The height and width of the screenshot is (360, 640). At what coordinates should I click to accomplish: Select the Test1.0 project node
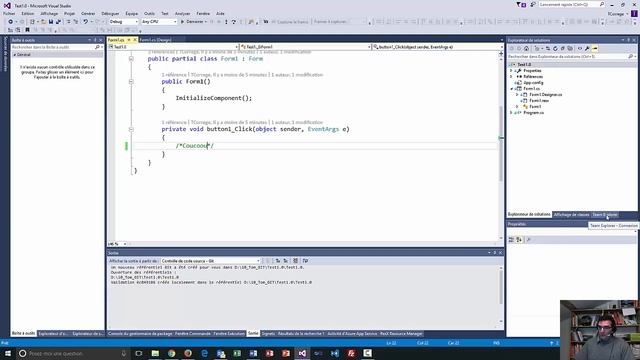click(524, 65)
